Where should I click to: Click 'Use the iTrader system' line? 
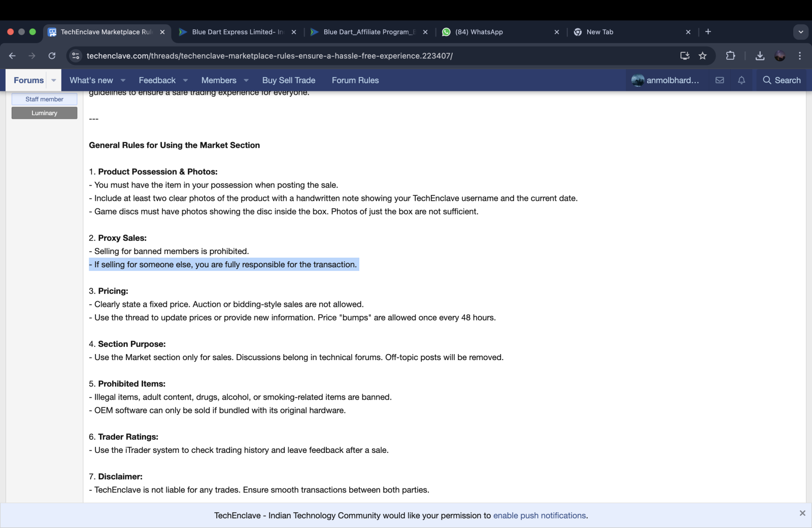click(x=239, y=450)
